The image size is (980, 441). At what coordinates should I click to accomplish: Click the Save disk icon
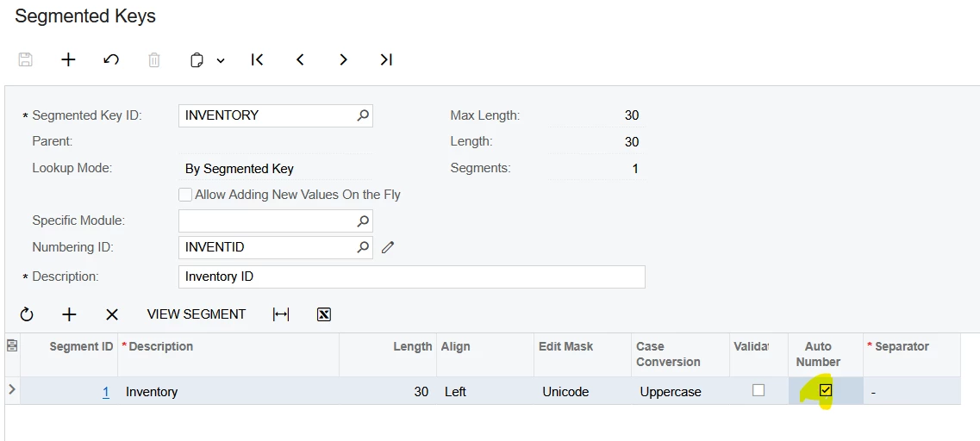(x=26, y=59)
